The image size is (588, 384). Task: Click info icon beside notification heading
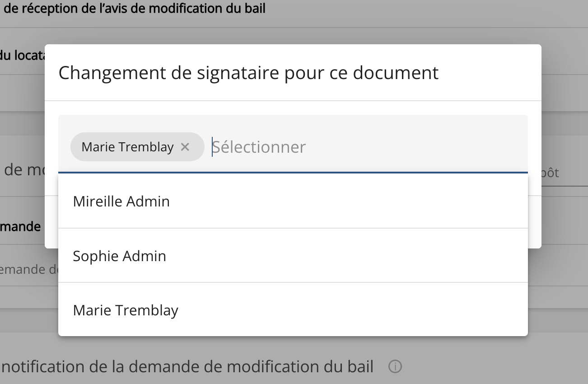395,366
